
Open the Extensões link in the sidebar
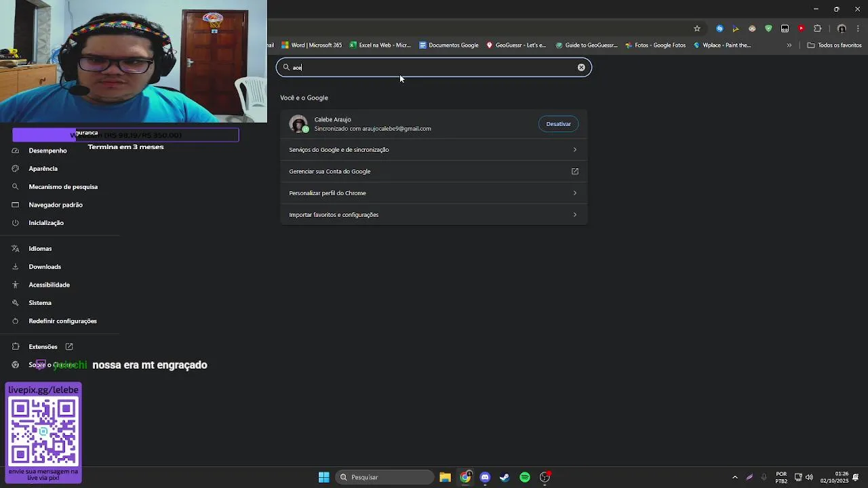[43, 346]
